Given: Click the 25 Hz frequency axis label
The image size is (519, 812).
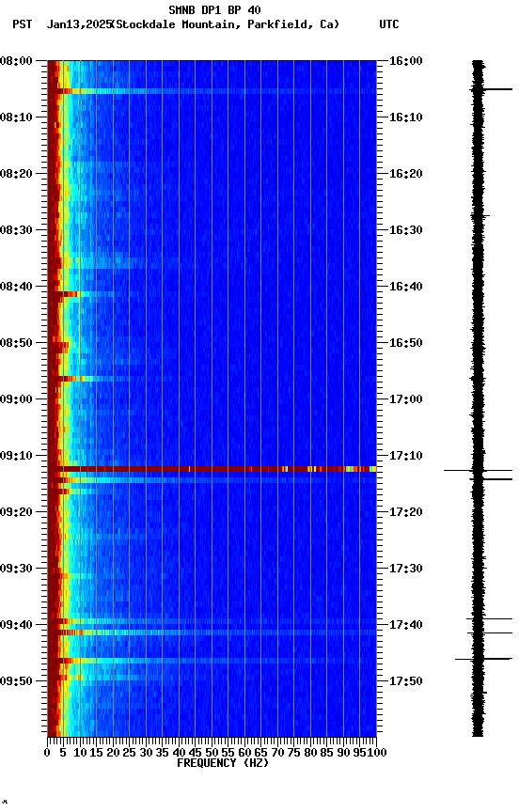Looking at the screenshot, I should (130, 754).
